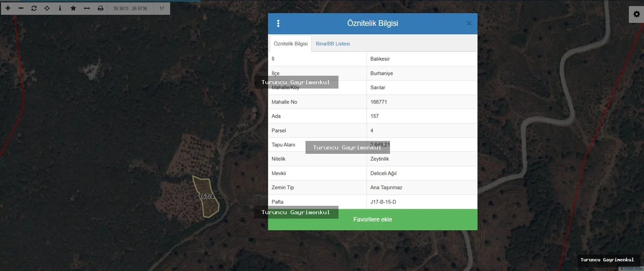Open the three-dot menu in dialog
644x271 pixels.
coord(278,23)
